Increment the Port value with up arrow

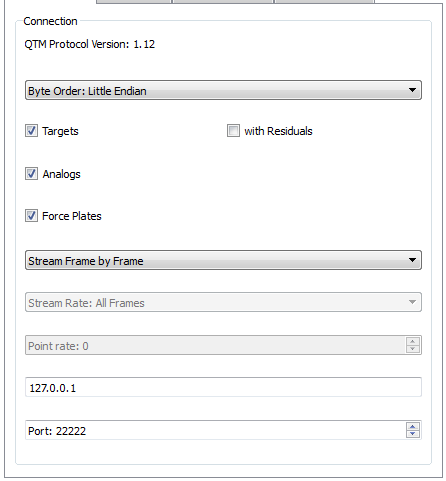tap(413, 426)
